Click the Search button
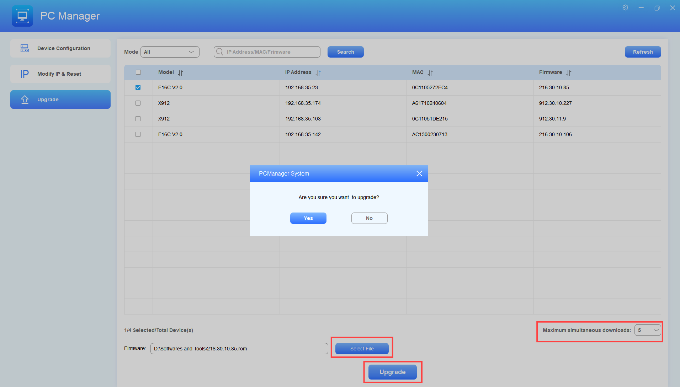This screenshot has width=680, height=387. 346,52
